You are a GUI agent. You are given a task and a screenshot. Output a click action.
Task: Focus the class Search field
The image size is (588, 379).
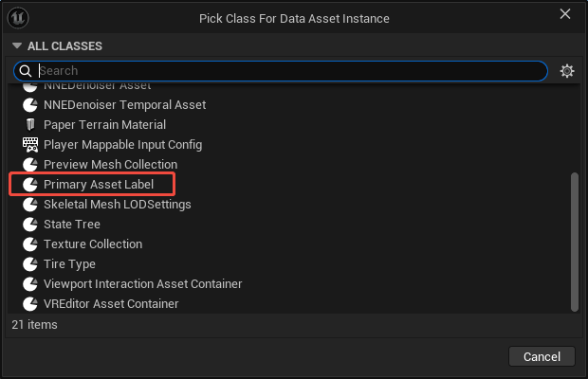point(285,71)
